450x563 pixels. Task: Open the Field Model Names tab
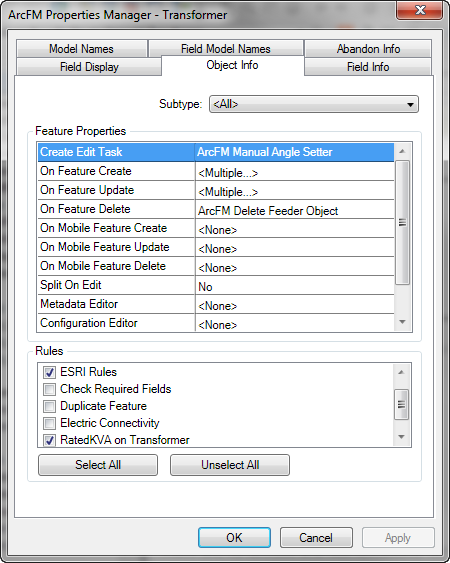click(226, 48)
